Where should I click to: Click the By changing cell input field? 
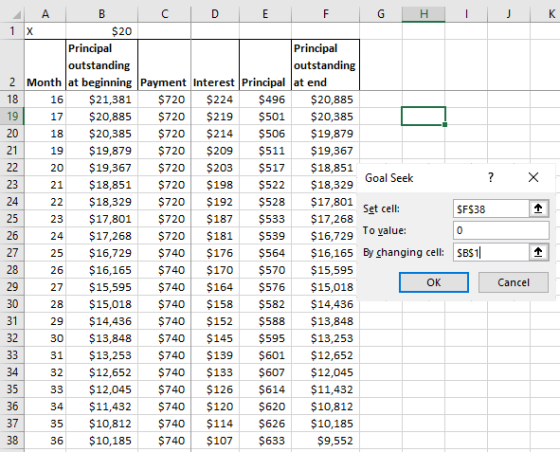pyautogui.click(x=491, y=252)
